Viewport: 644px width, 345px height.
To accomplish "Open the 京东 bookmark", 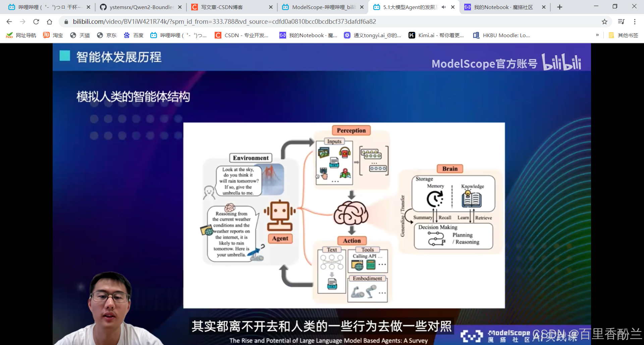I will pos(107,35).
